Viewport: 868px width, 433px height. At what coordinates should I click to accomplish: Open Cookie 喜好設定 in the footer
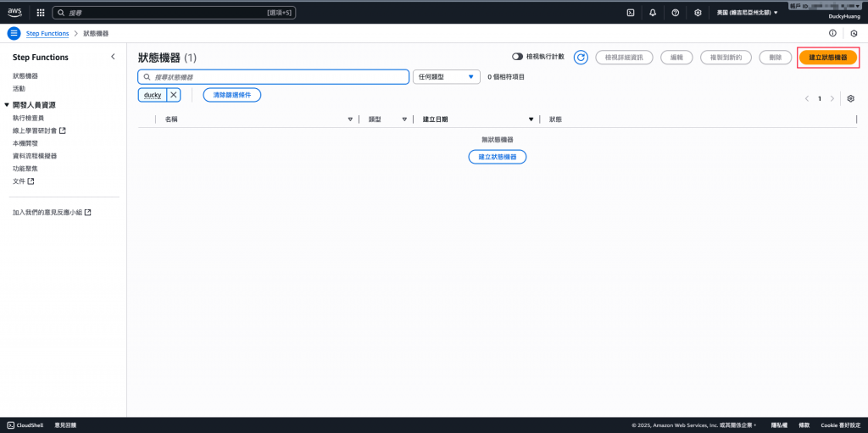[841, 425]
